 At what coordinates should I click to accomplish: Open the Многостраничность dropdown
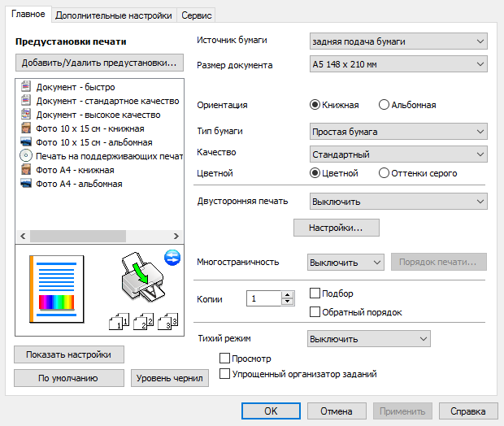click(x=345, y=263)
